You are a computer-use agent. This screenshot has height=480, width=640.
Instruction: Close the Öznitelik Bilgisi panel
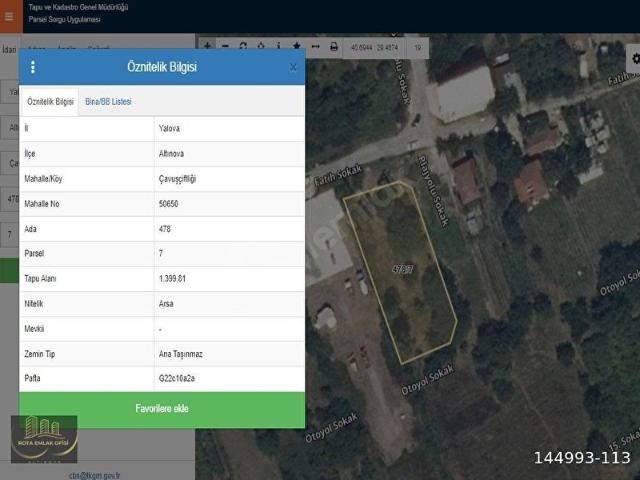click(293, 67)
